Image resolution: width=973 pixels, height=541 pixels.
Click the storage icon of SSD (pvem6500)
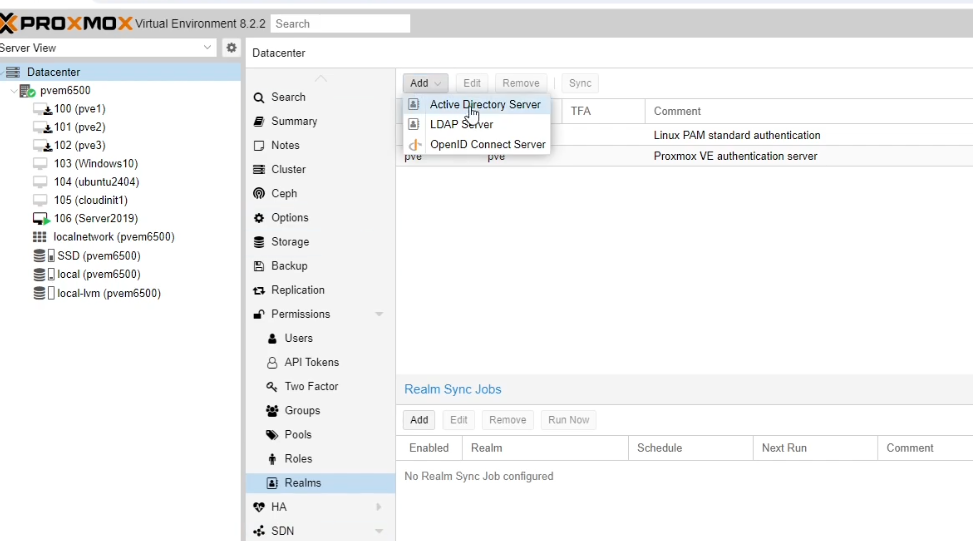[43, 256]
